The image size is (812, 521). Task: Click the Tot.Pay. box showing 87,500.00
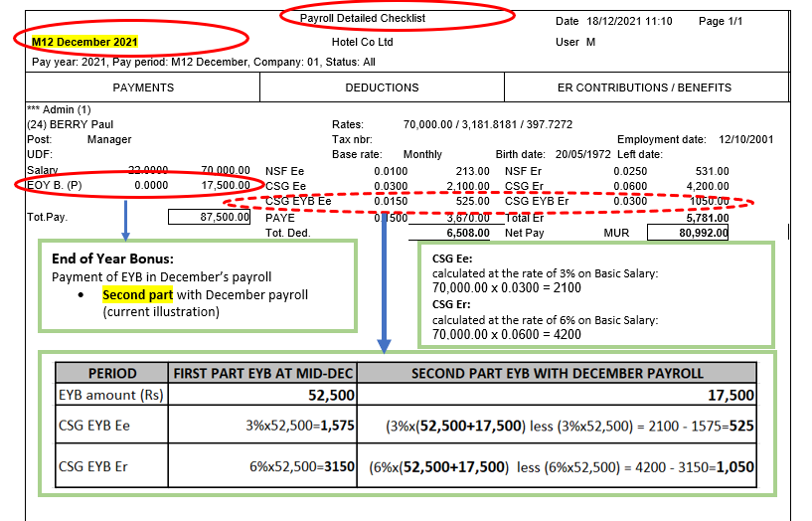tap(210, 218)
